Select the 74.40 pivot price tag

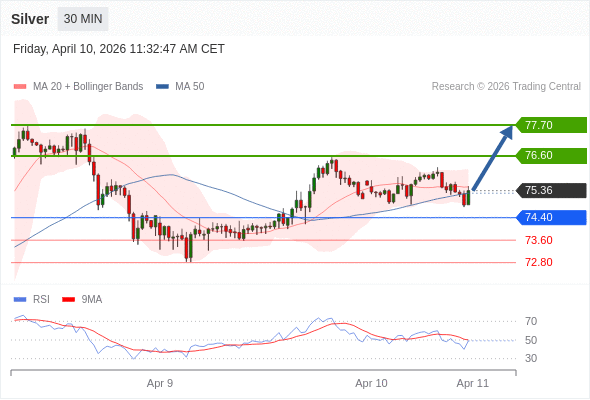click(x=551, y=217)
